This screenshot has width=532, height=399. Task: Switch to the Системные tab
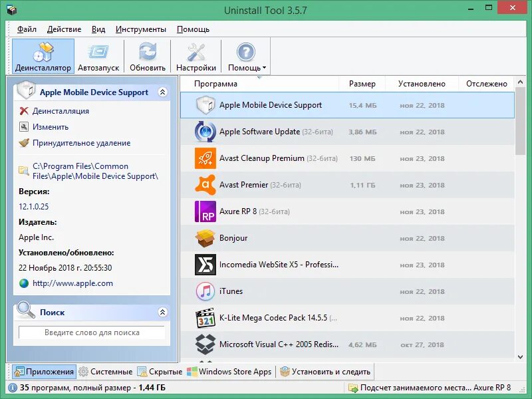(x=106, y=372)
